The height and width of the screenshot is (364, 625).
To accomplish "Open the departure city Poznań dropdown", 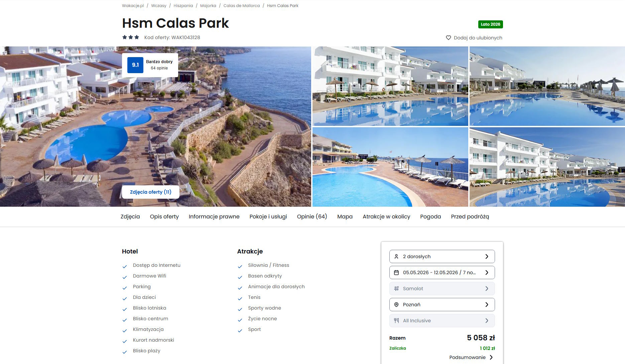I will (442, 305).
